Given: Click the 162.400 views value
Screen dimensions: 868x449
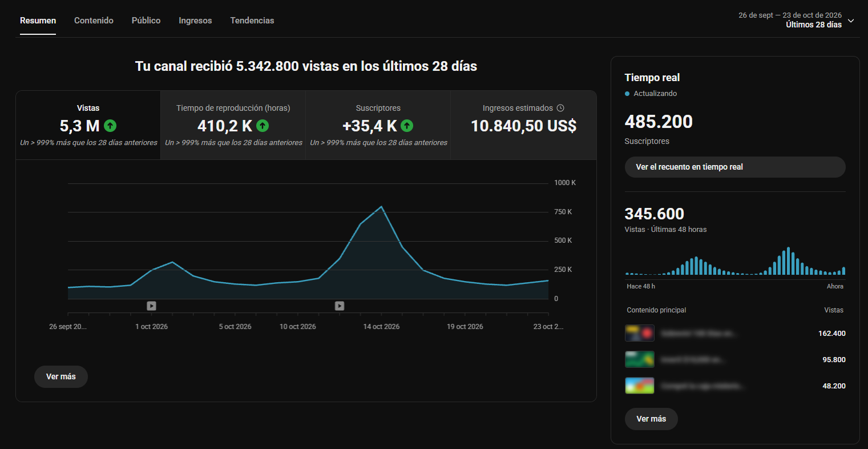Looking at the screenshot, I should [x=832, y=333].
